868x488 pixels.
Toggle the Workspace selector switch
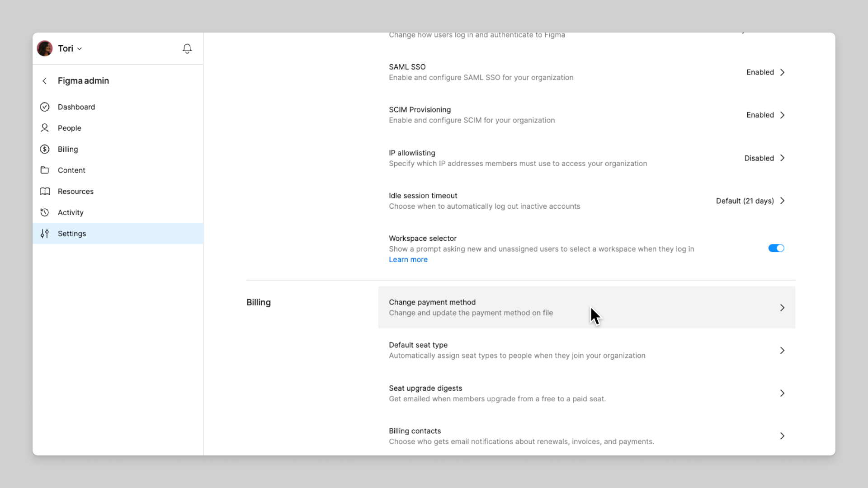pos(776,248)
